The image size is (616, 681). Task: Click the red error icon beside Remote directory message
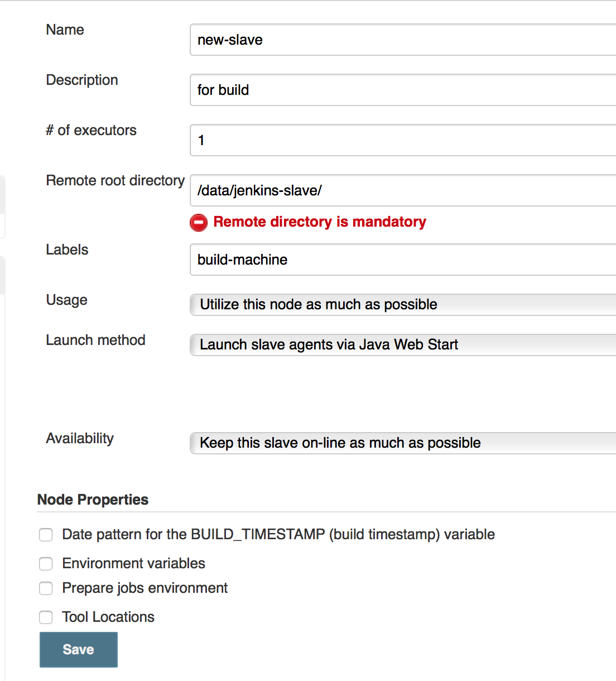click(199, 222)
